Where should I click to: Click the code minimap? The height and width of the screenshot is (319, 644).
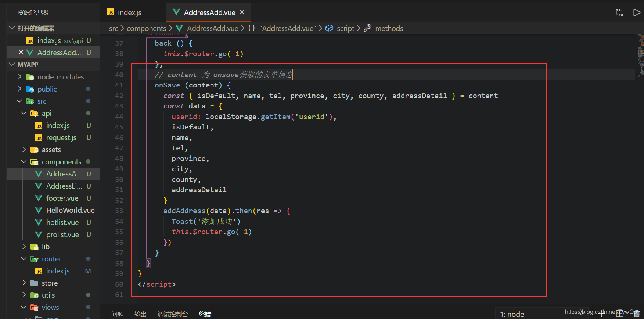pyautogui.click(x=641, y=56)
